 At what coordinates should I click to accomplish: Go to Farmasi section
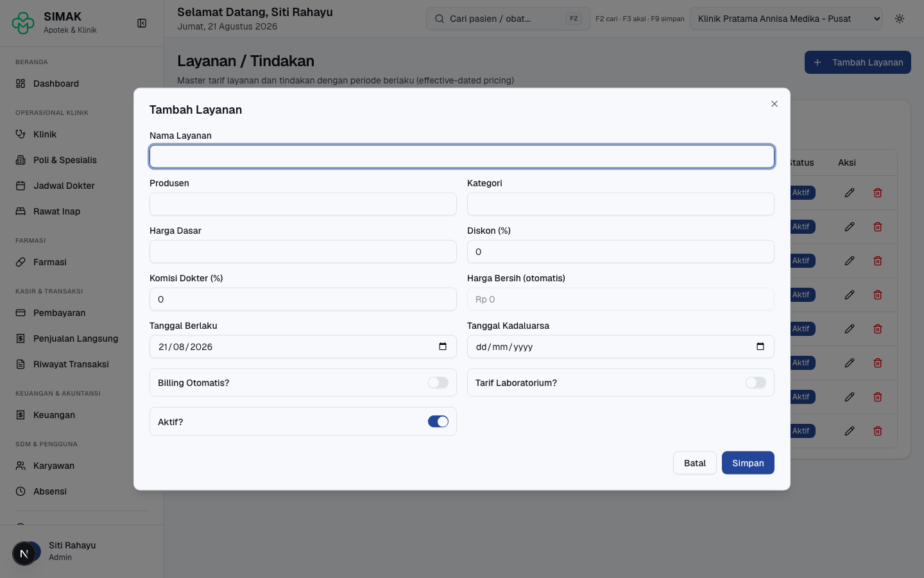tap(81, 262)
